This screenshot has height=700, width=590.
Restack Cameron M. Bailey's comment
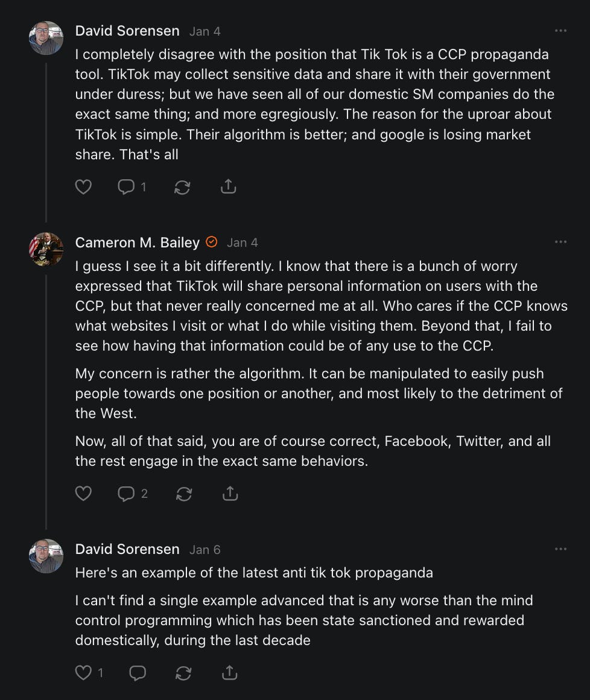coord(183,494)
